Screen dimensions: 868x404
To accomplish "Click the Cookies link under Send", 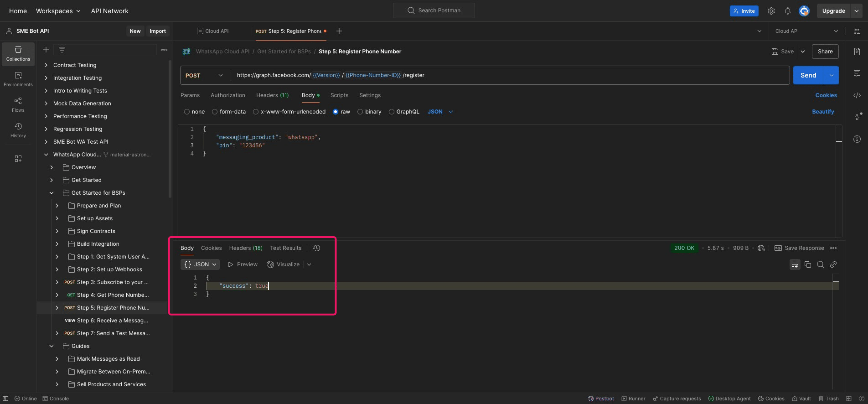I will (x=826, y=95).
